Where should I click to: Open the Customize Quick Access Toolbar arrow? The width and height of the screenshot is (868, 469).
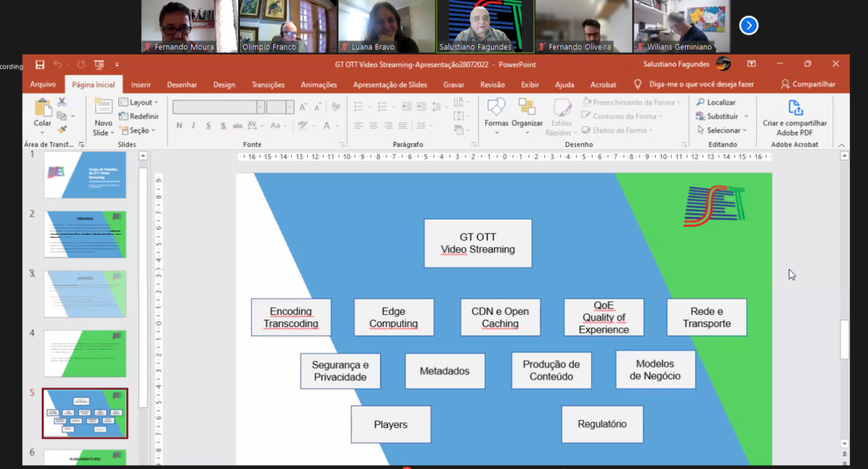click(117, 65)
